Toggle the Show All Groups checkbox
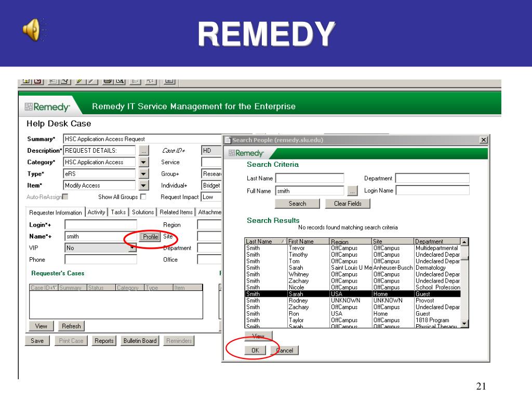532x399 pixels. [143, 196]
